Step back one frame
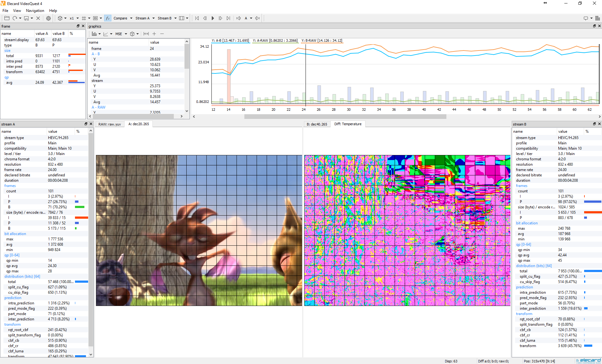This screenshot has width=602, height=364. (x=205, y=18)
